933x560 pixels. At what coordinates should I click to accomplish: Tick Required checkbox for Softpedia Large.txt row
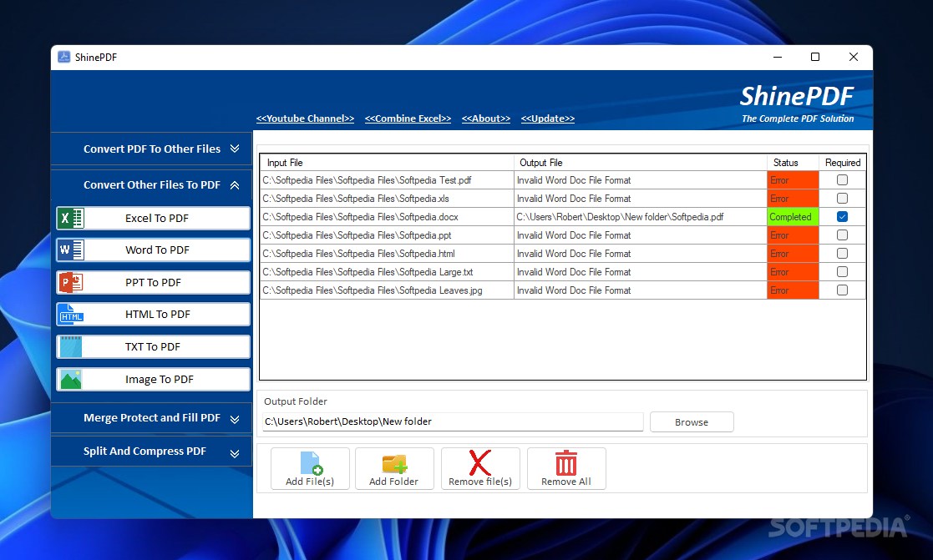coord(842,272)
